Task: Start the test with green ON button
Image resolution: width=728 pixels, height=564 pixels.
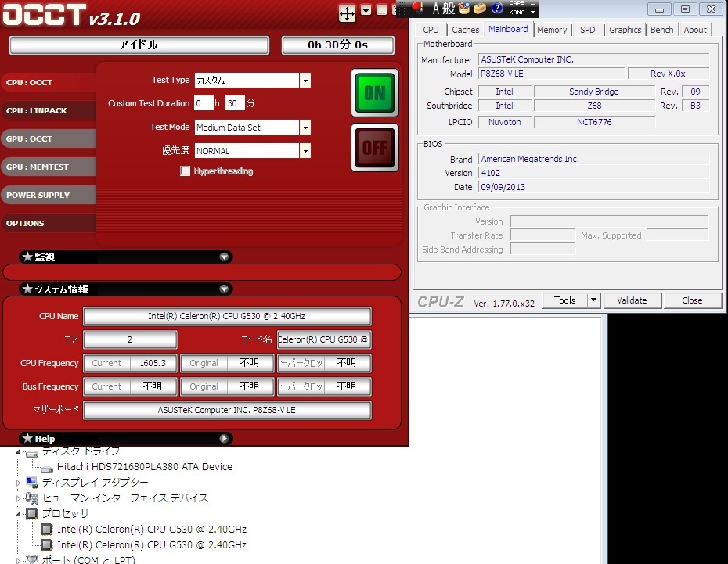Action: pyautogui.click(x=375, y=93)
